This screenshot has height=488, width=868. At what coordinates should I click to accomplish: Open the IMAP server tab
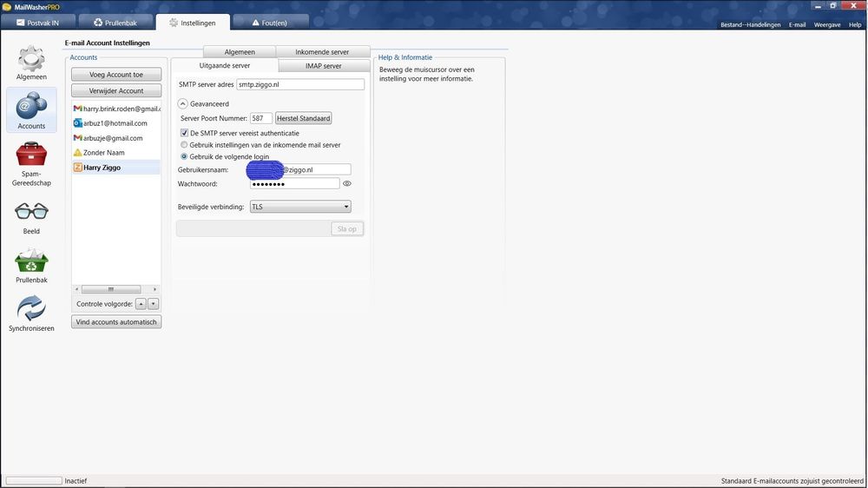click(324, 66)
